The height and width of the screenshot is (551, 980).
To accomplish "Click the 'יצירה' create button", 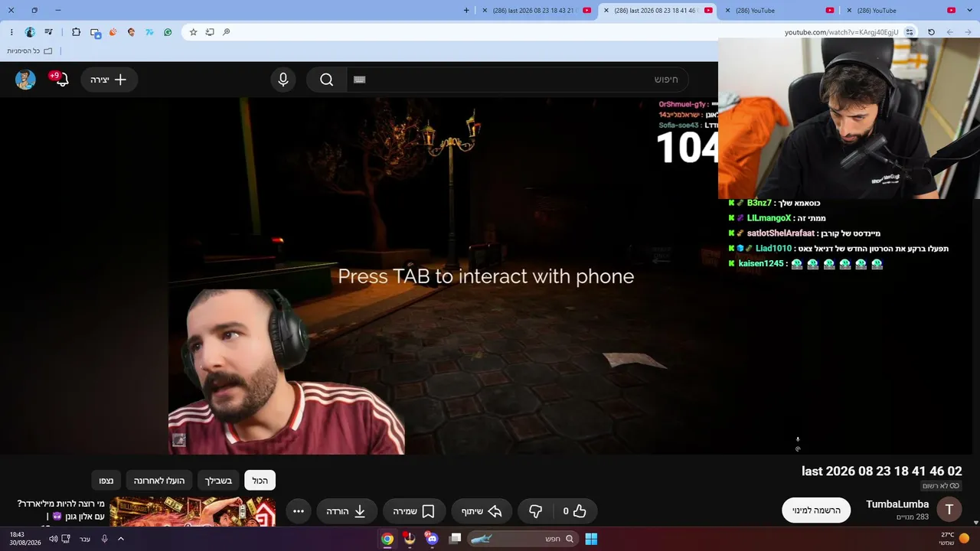I will [x=109, y=80].
